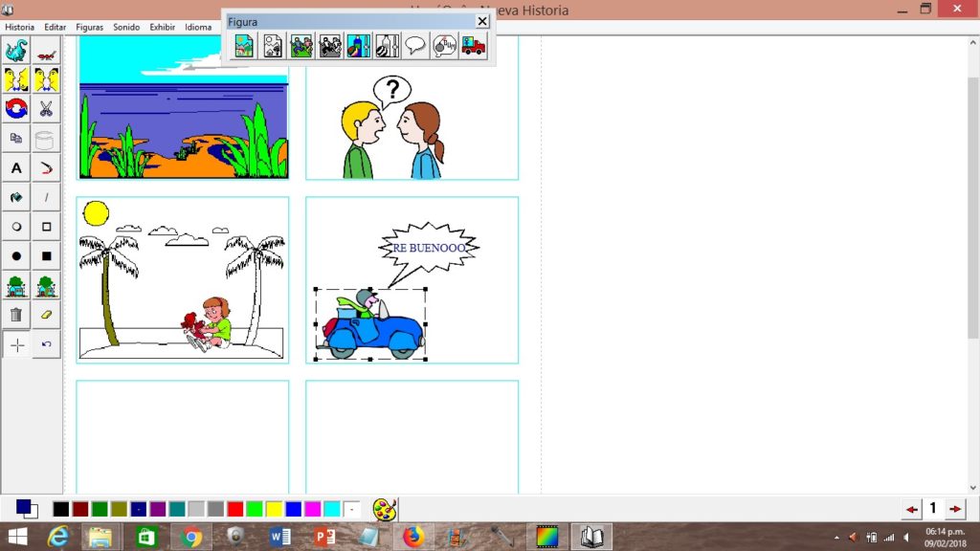Screen dimensions: 980x551
Task: Click the green dinosaur icon
Action: click(x=16, y=51)
